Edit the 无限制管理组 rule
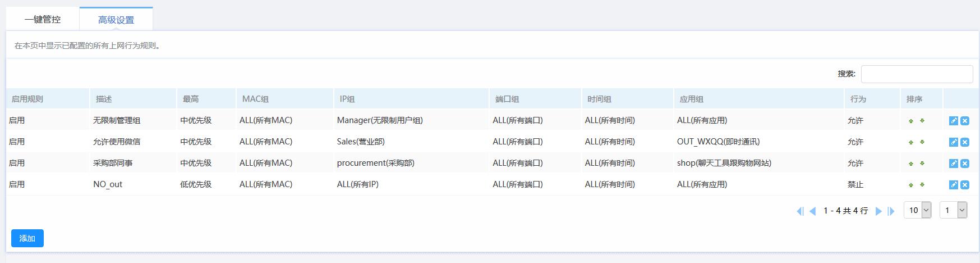Screen dimensions: 980x263 [x=953, y=121]
